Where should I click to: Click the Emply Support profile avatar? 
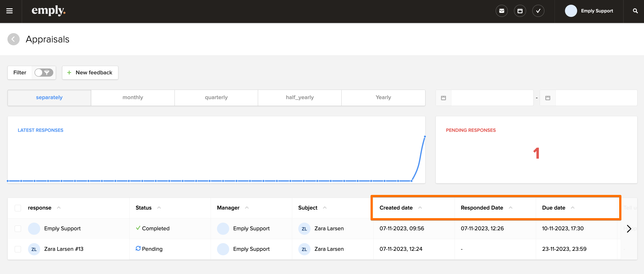pyautogui.click(x=571, y=11)
